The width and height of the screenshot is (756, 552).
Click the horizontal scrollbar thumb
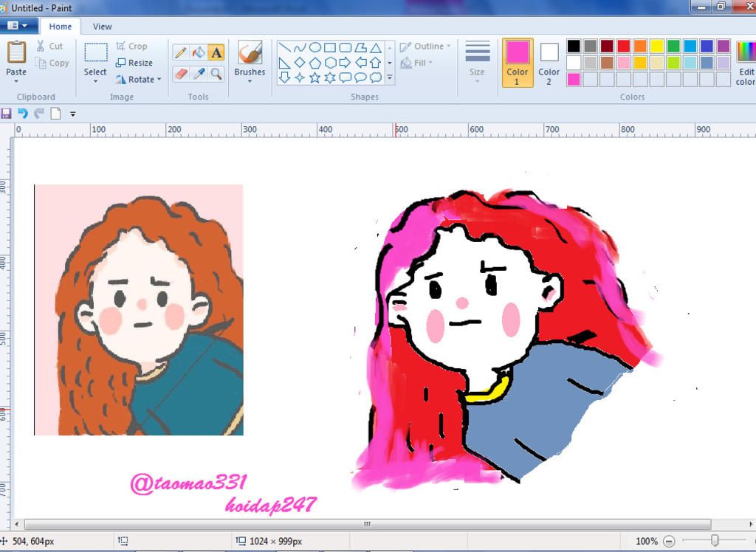pyautogui.click(x=368, y=524)
